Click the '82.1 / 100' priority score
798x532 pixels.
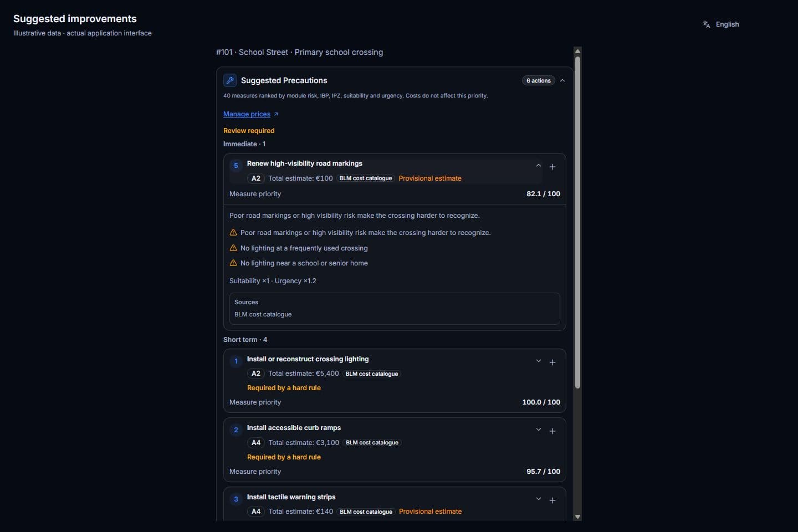click(543, 194)
